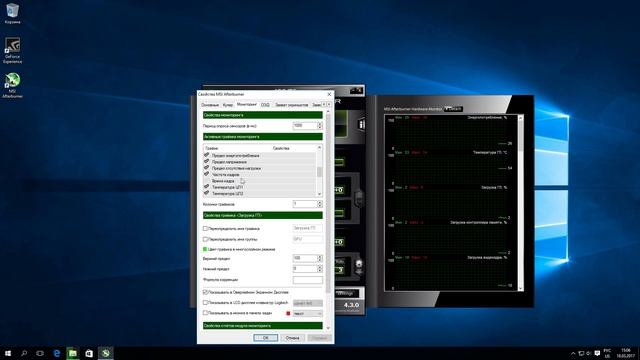
Task: Launch Microsoft Edge from taskbar
Action: (x=56, y=353)
